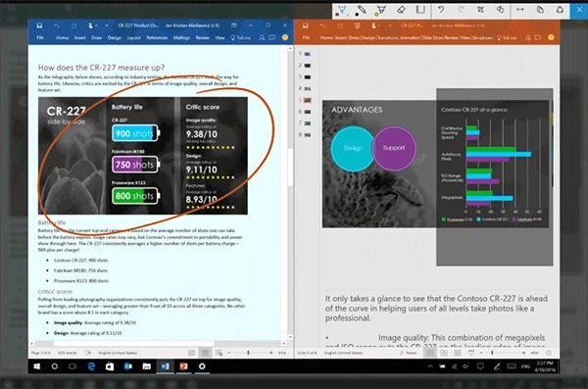Viewport: 588px width, 389px height.
Task: Toggle the ruler in sketch toolbar
Action: tap(420, 10)
